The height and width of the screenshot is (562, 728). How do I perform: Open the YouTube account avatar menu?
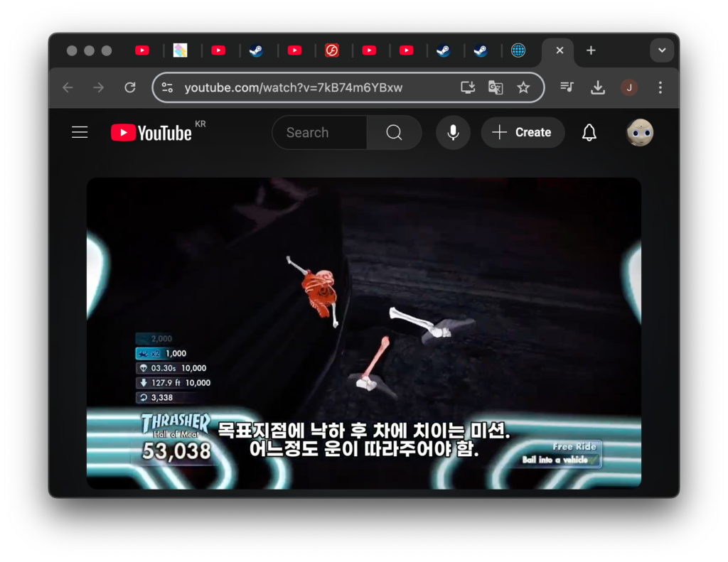point(639,133)
